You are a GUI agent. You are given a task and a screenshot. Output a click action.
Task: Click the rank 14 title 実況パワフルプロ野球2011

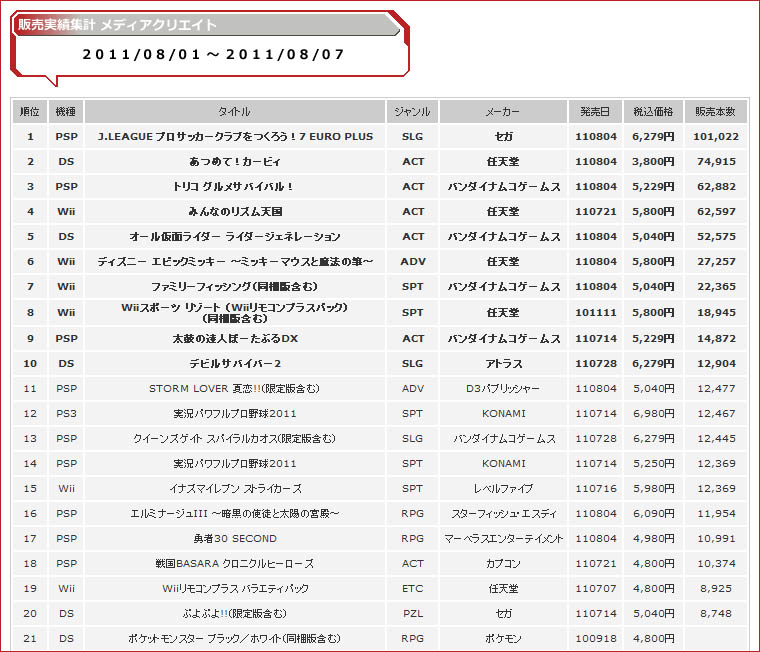pyautogui.click(x=235, y=464)
